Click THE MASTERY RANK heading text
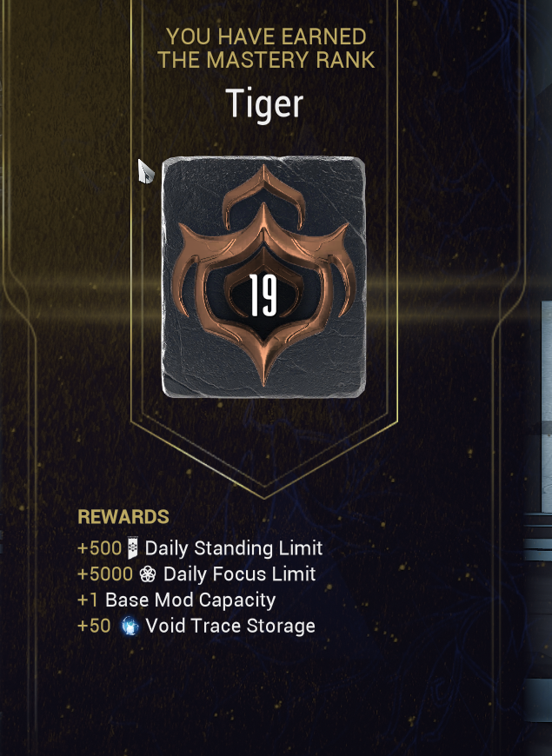 click(x=266, y=60)
